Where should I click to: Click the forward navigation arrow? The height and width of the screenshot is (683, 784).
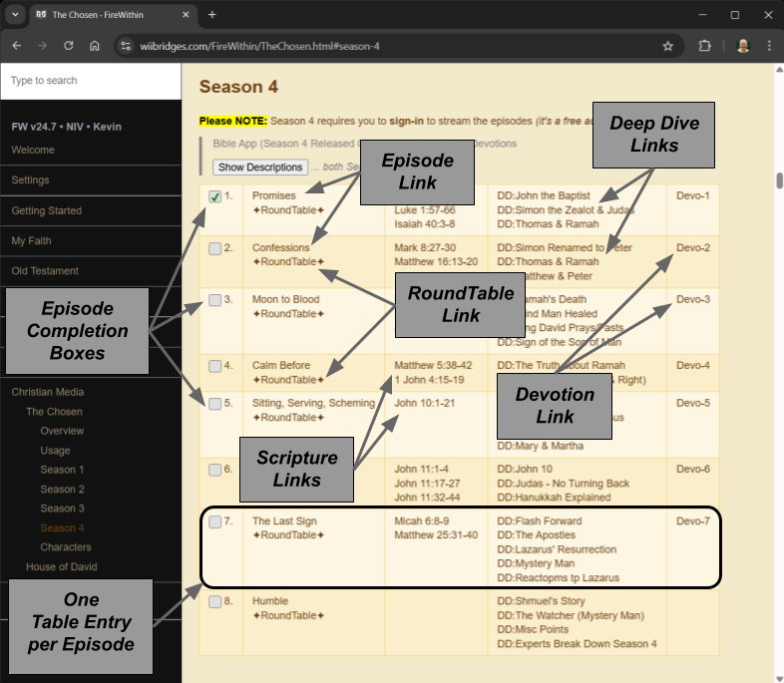(x=43, y=46)
